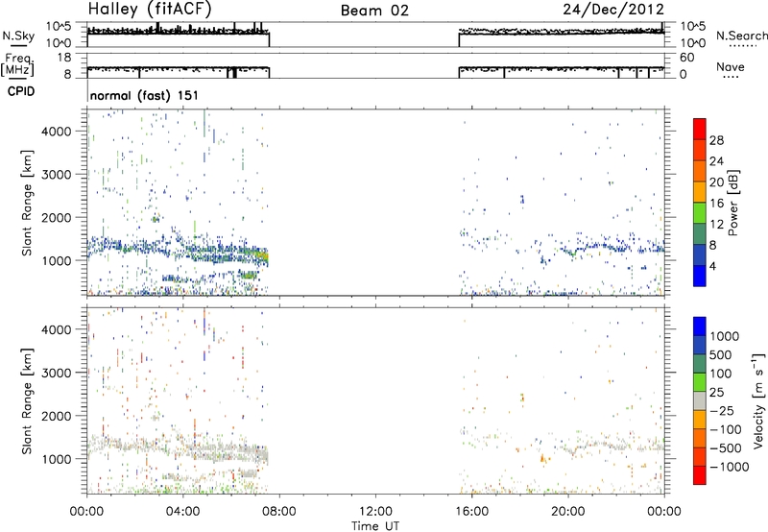The width and height of the screenshot is (768, 532).
Task: Click the "10^0" tick beside N.Search
Action: pyautogui.click(x=693, y=43)
